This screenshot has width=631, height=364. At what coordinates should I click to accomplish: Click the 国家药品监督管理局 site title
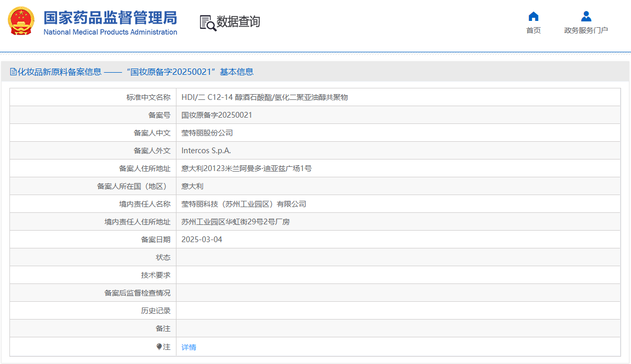[x=110, y=18]
